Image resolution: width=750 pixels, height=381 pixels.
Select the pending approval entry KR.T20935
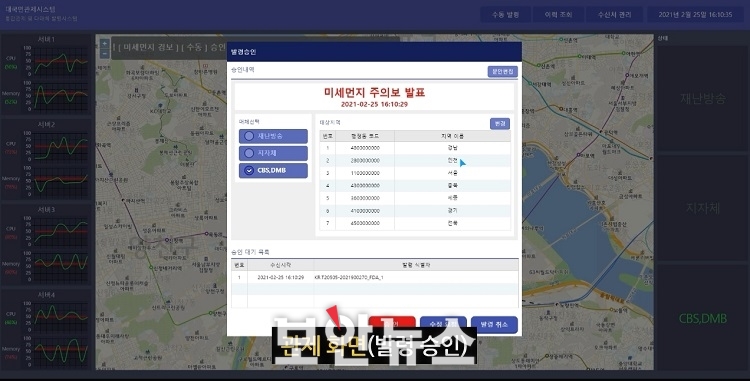point(375,277)
